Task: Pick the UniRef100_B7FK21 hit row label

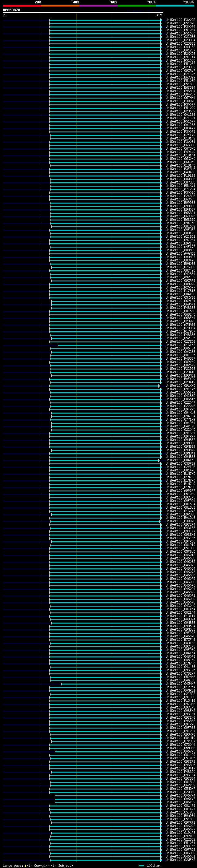Action: (180, 118)
